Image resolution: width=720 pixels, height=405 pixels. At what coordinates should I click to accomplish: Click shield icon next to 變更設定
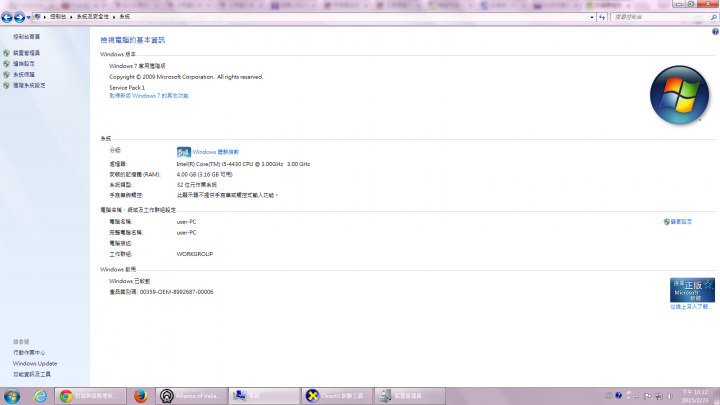666,222
